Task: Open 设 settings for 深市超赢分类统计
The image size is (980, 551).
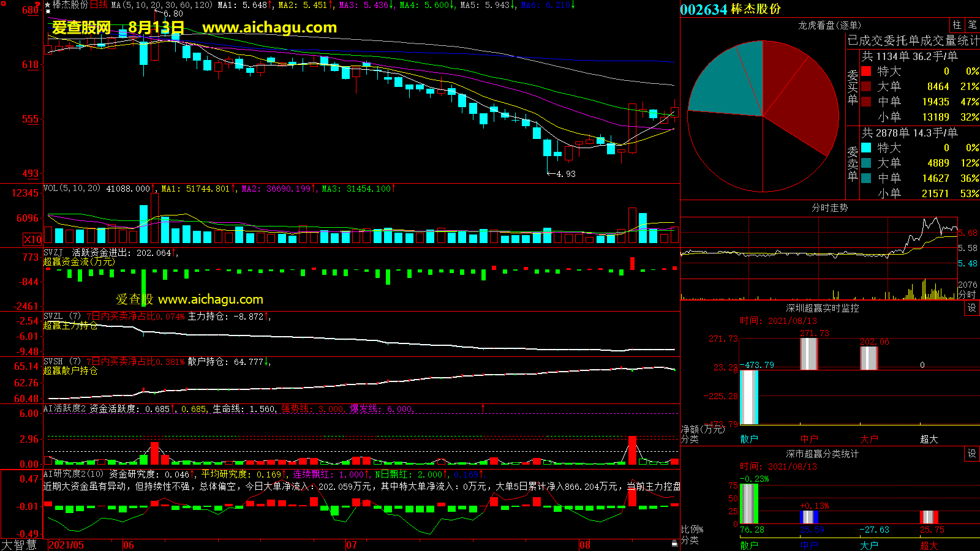Action: click(971, 454)
